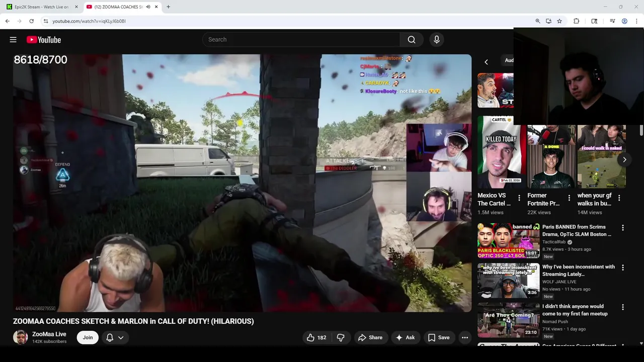Type in the YouTube Search field
644x362 pixels.
pyautogui.click(x=301, y=40)
